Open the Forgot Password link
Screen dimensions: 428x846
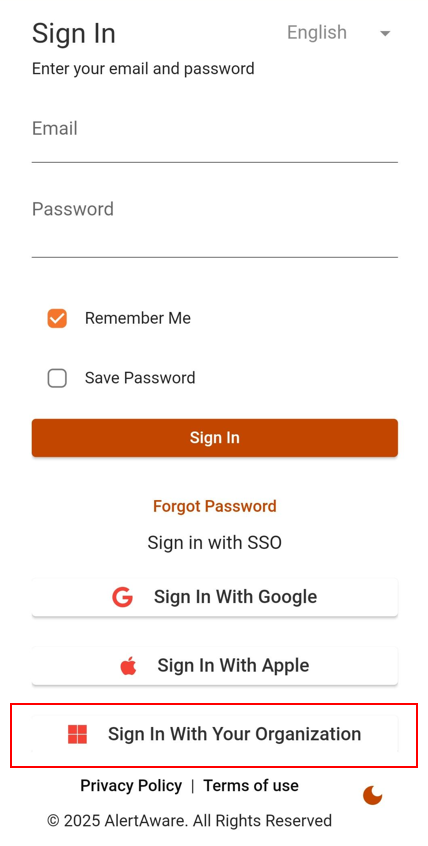click(x=215, y=506)
